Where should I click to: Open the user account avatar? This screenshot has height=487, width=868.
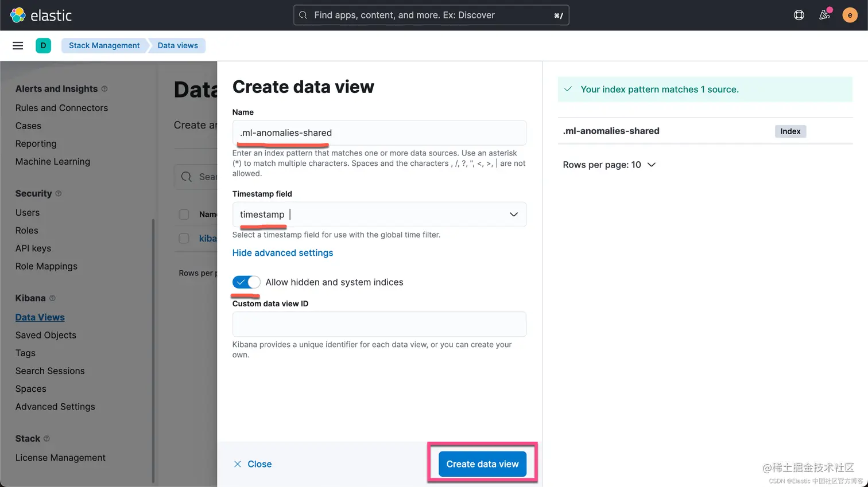[850, 15]
